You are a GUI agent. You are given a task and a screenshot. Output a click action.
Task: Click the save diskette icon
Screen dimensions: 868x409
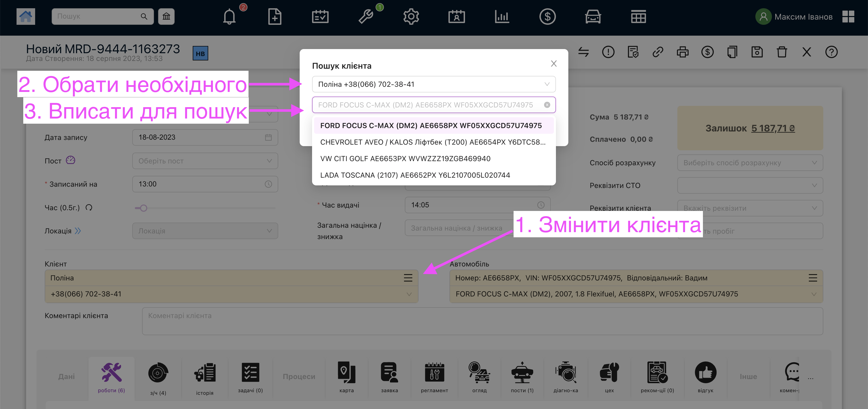click(757, 52)
